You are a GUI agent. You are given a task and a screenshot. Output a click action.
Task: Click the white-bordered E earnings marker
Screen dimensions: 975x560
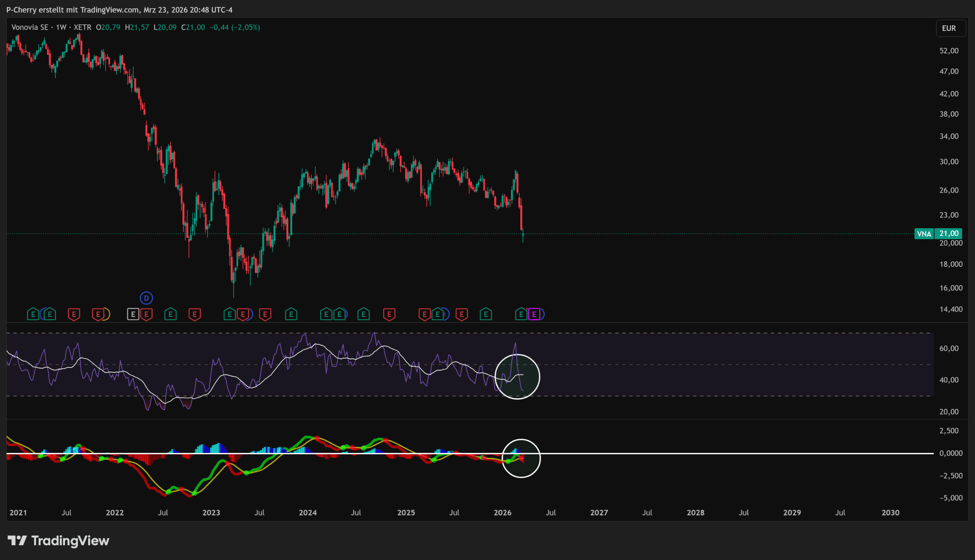click(x=133, y=315)
